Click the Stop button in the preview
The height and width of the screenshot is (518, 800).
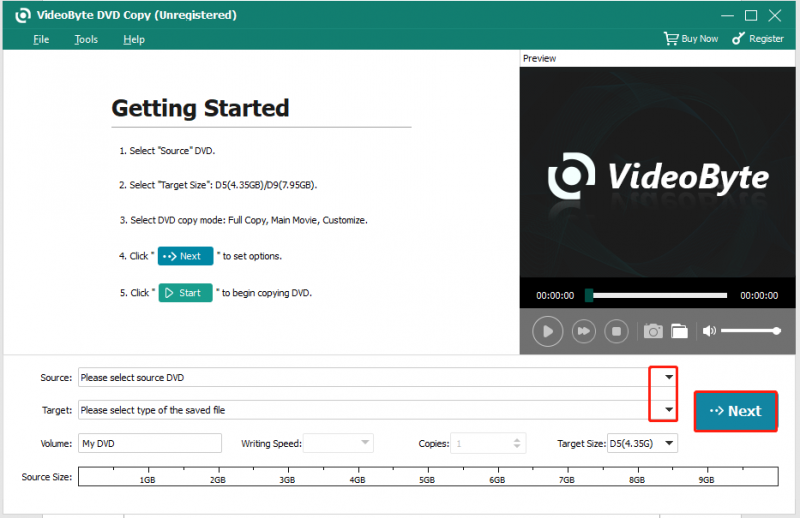click(x=616, y=331)
